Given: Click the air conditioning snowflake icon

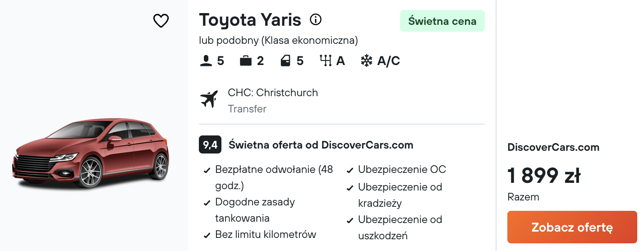Looking at the screenshot, I should click(x=367, y=61).
